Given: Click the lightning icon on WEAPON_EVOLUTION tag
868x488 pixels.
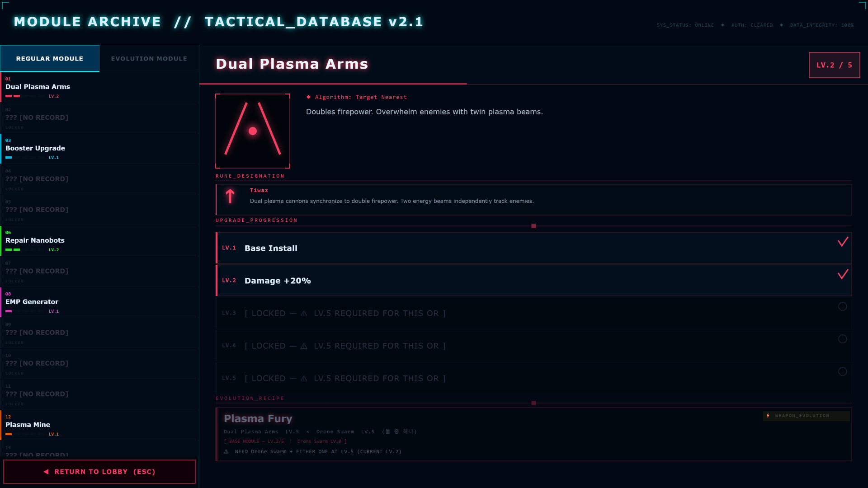Looking at the screenshot, I should click(x=768, y=416).
